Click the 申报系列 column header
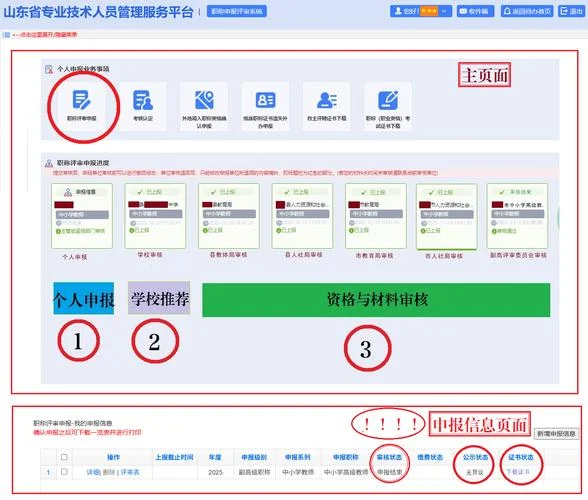Image resolution: width=588 pixels, height=500 pixels. coord(298,457)
